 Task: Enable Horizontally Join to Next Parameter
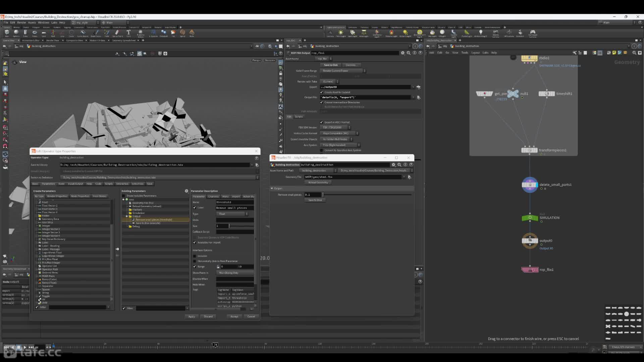pyautogui.click(x=195, y=261)
